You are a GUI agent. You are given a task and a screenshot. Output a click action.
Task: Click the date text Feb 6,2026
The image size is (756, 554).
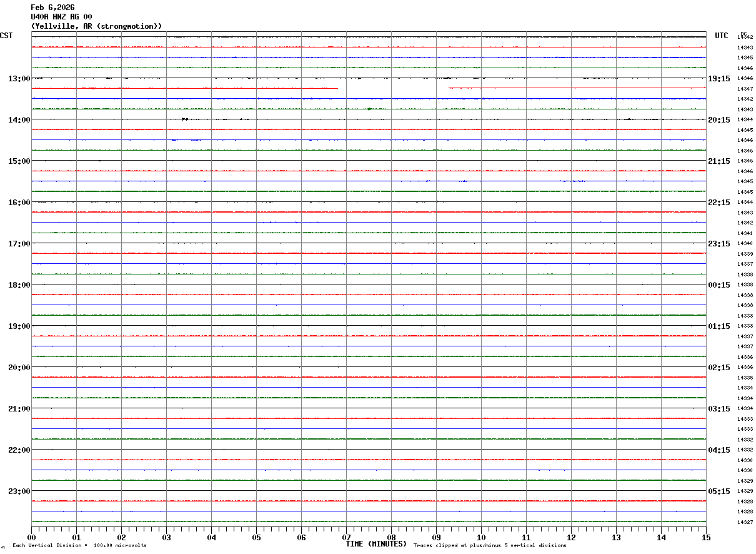[52, 8]
